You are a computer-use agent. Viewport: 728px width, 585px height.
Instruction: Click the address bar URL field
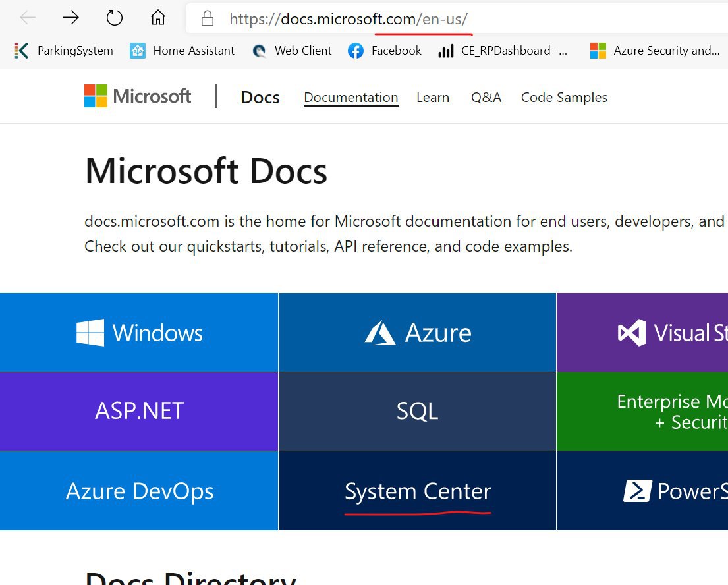[x=457, y=18]
